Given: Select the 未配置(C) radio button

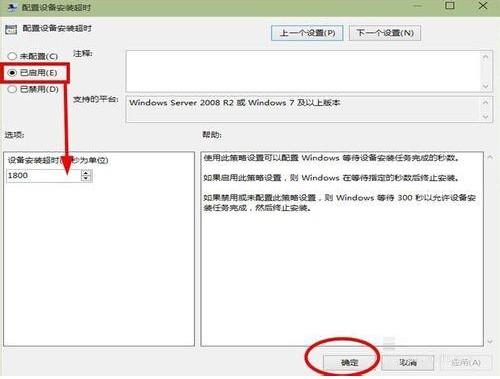Looking at the screenshot, I should coord(12,56).
